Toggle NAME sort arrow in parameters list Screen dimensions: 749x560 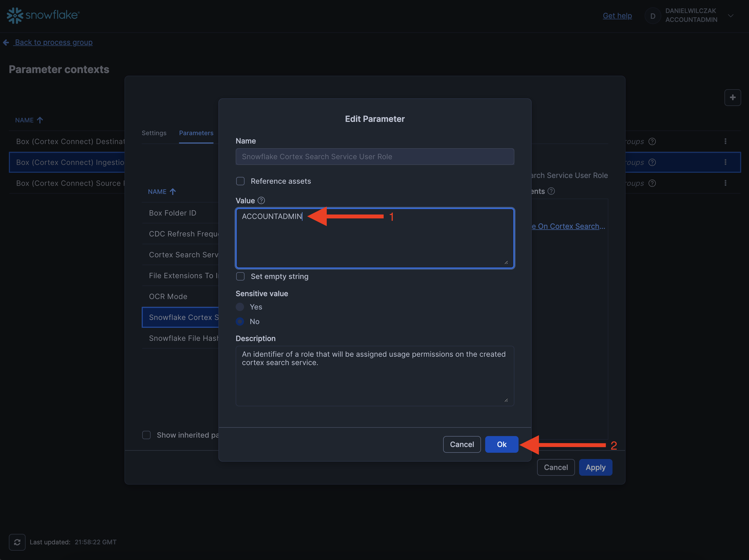click(173, 192)
